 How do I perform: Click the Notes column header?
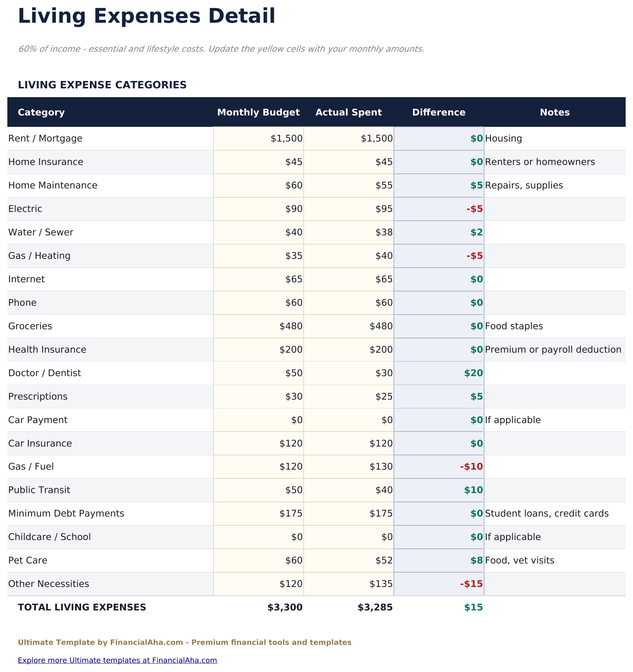click(x=555, y=112)
